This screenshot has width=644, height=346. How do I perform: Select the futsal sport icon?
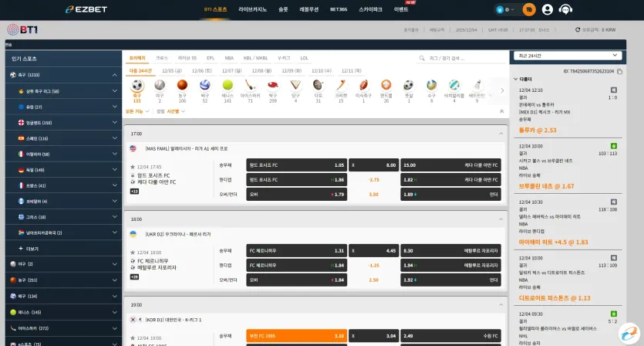click(x=408, y=85)
